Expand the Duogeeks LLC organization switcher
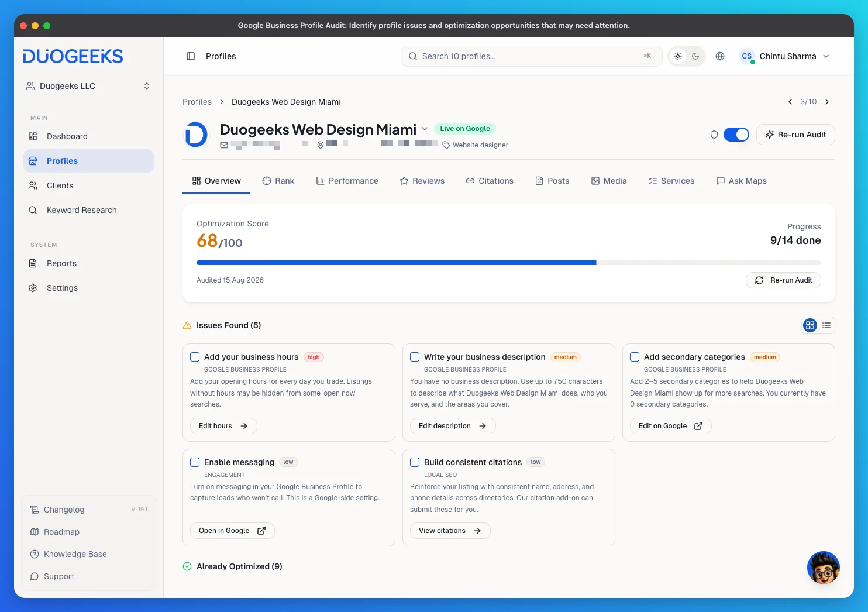Viewport: 868px width, 612px height. click(88, 86)
